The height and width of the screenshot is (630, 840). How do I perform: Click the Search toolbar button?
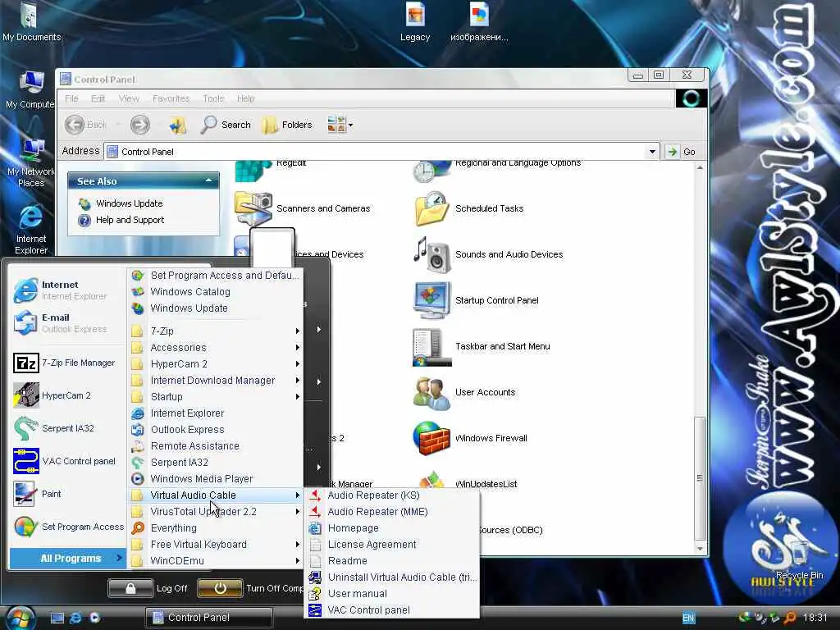226,125
